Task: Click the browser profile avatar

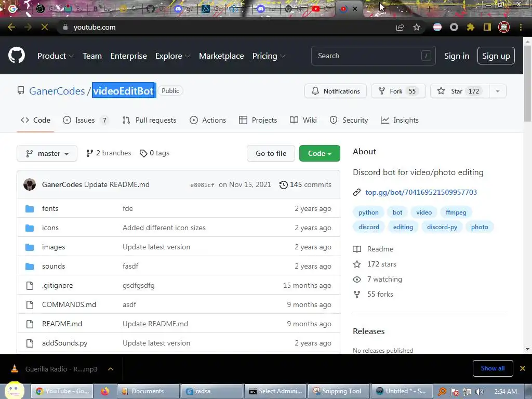Action: (504, 27)
